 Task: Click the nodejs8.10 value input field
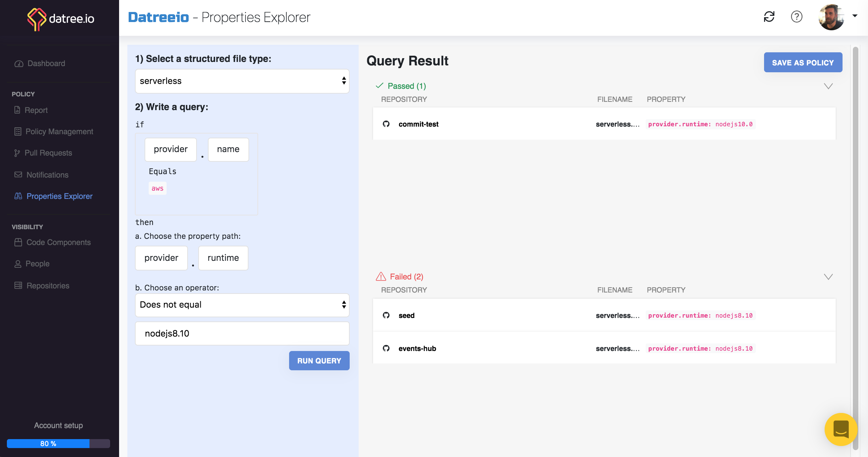click(x=242, y=333)
